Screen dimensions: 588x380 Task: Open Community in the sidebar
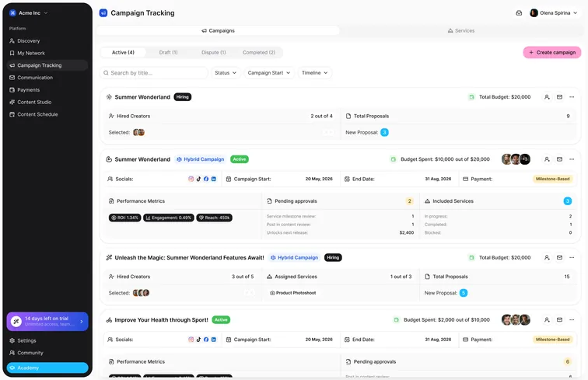coord(47,353)
